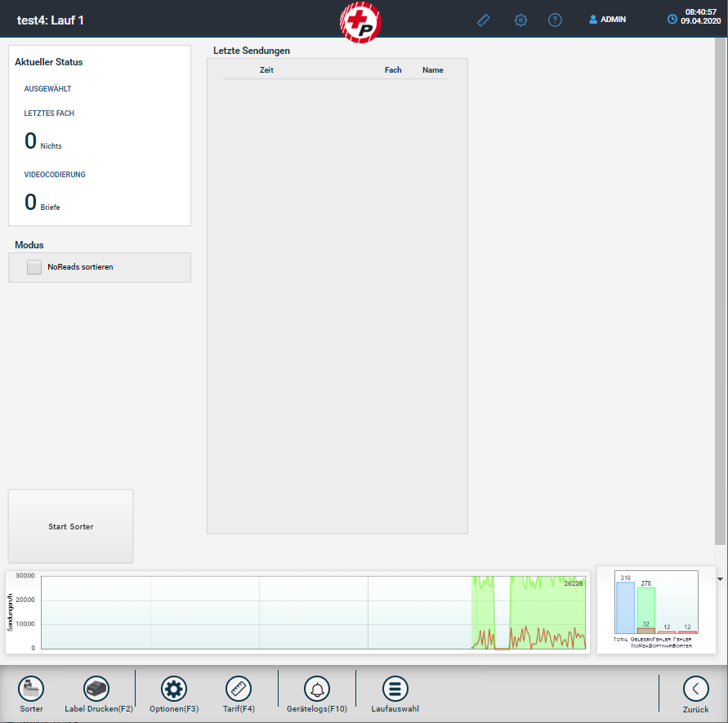Click the small down arrow beside statistics chart
The width and height of the screenshot is (728, 723).
pyautogui.click(x=719, y=578)
